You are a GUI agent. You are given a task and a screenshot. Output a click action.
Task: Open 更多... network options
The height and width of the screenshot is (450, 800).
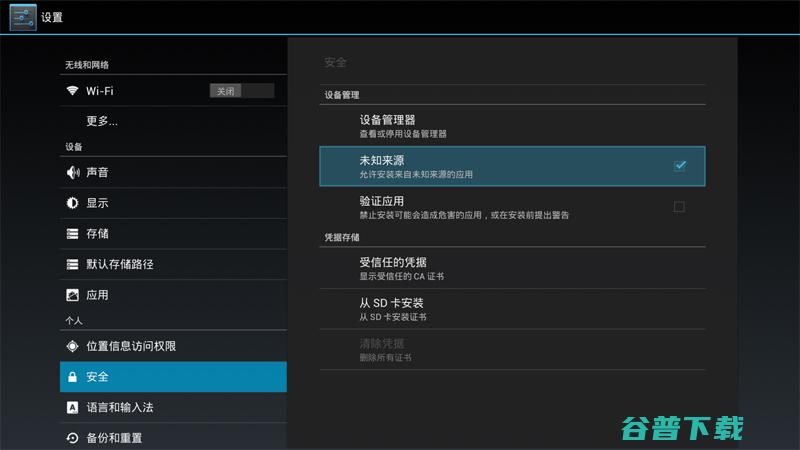[173, 121]
